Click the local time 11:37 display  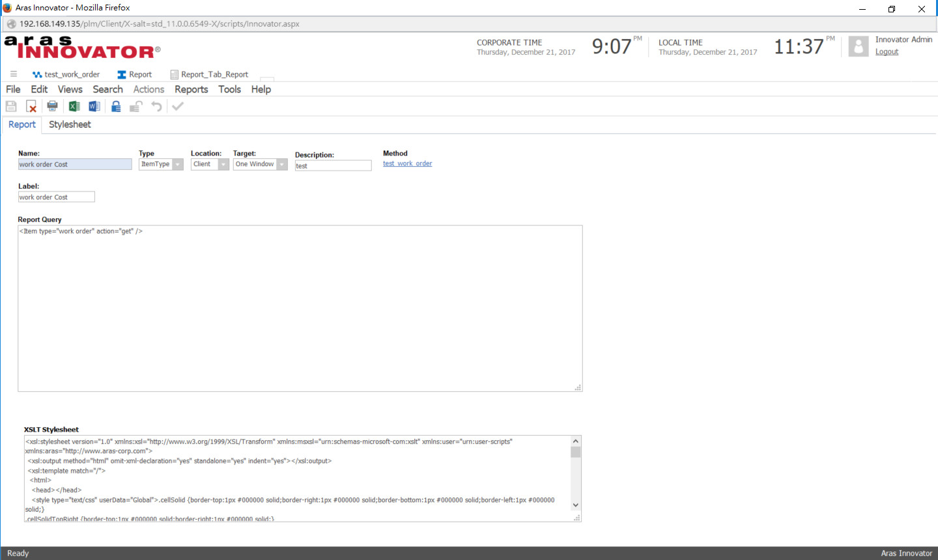(799, 47)
